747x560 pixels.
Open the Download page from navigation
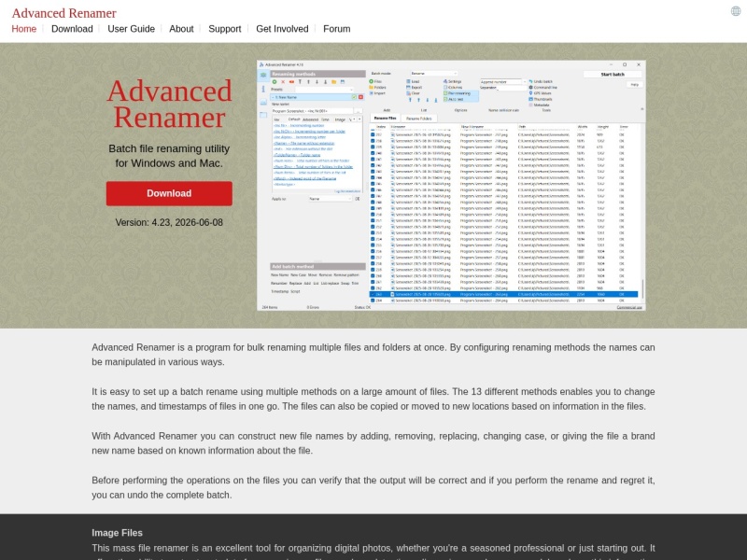(72, 29)
